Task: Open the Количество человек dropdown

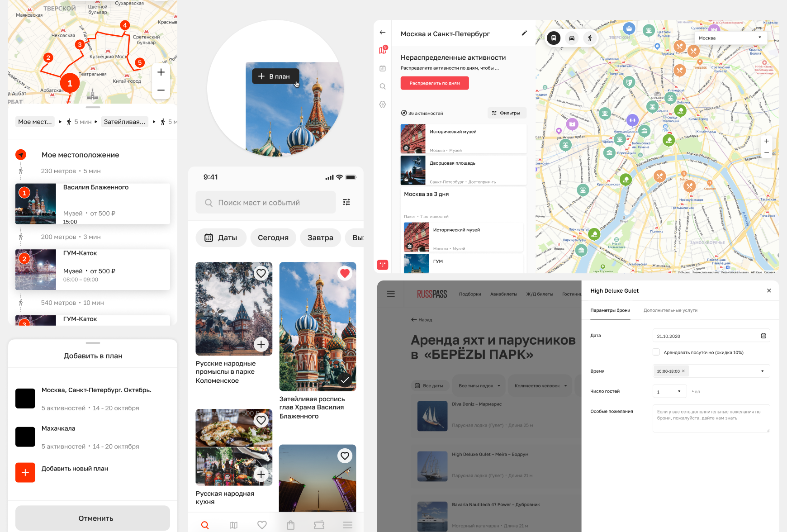Action: coord(540,385)
